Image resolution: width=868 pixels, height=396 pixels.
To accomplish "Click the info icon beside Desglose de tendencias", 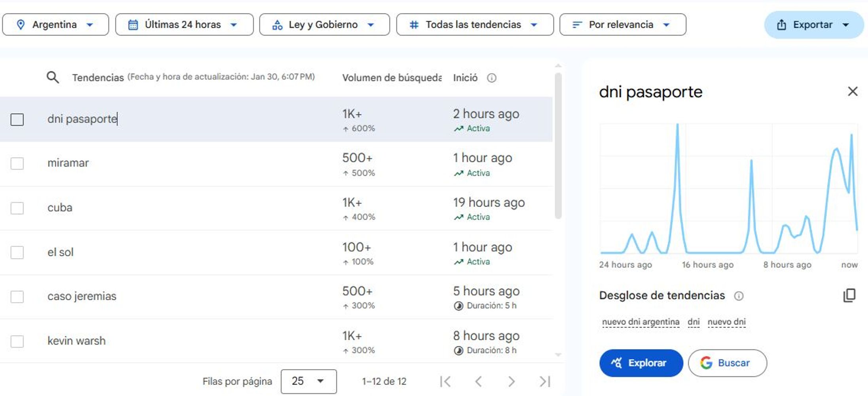I will pyautogui.click(x=739, y=296).
